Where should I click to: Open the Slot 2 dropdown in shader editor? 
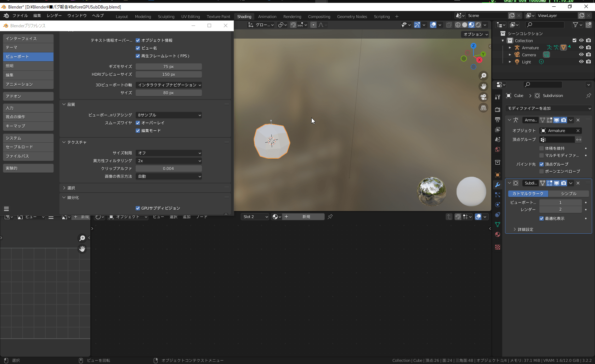(254, 216)
